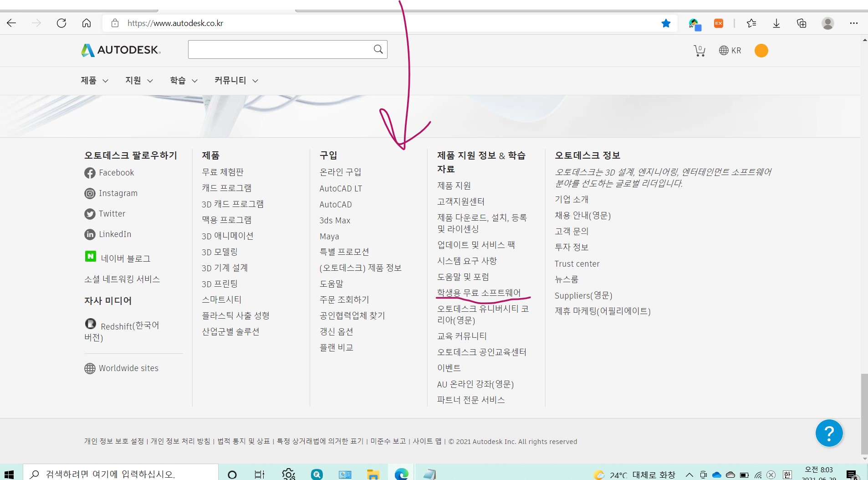Image resolution: width=868 pixels, height=480 pixels.
Task: Open the browser profile avatar
Action: coord(828,23)
